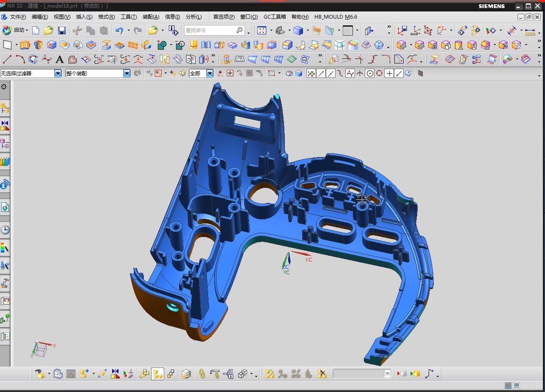Select the Arc curve tool
Viewport: 545px width, 392px height.
point(20,59)
